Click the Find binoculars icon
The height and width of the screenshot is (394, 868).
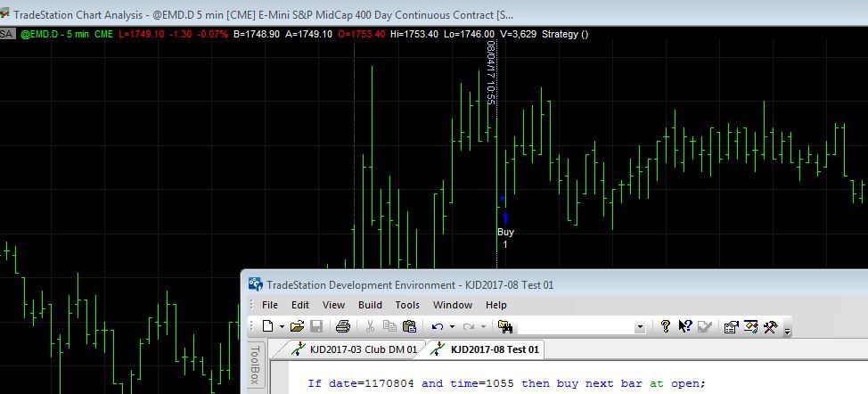[505, 326]
